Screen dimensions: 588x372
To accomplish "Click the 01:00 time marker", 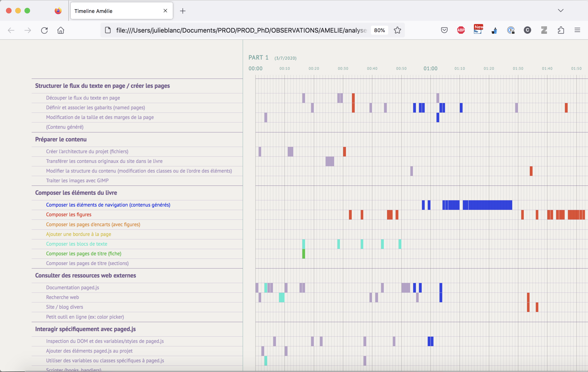I will pos(430,69).
